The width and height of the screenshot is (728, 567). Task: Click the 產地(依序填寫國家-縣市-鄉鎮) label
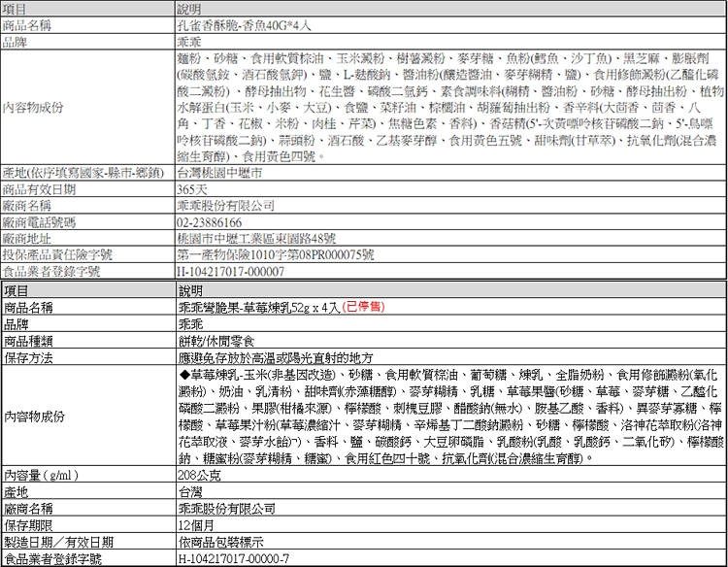(x=83, y=173)
